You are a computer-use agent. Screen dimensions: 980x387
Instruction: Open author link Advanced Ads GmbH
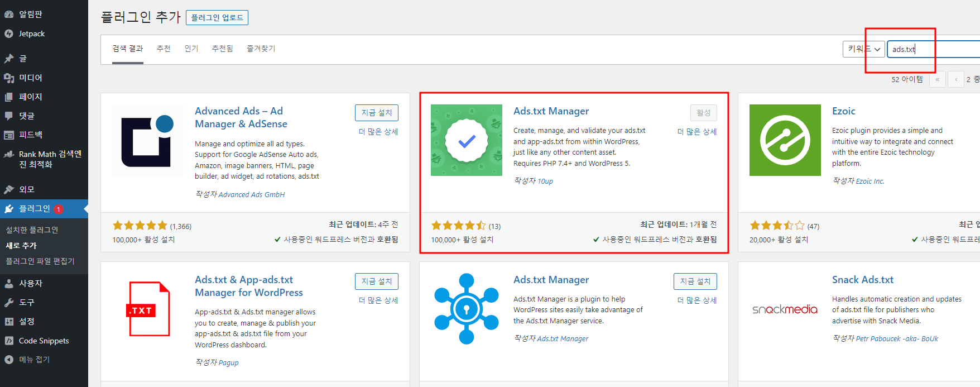pos(252,195)
